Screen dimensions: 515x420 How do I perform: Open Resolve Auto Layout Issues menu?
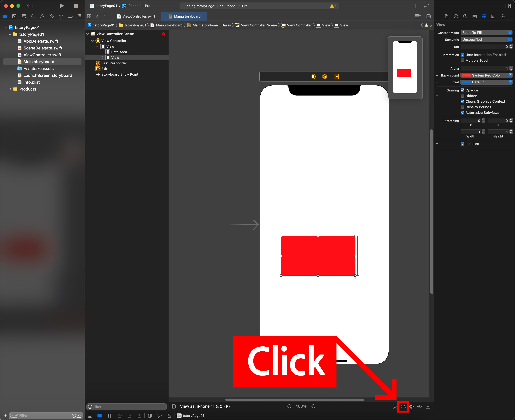pyautogui.click(x=420, y=406)
